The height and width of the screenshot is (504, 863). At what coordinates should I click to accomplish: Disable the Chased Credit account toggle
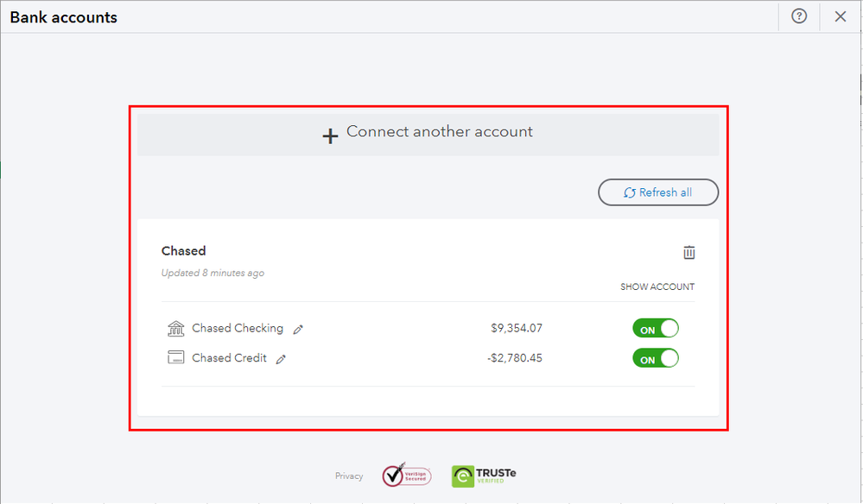[x=656, y=358]
